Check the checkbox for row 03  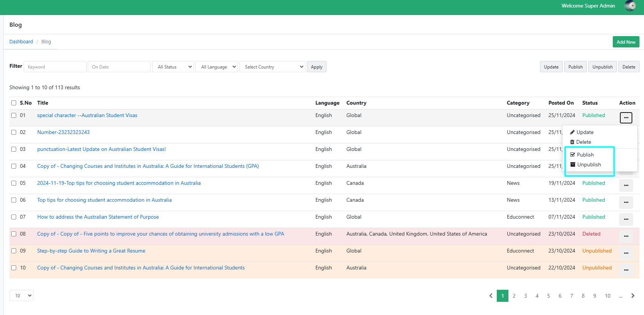[x=14, y=149]
